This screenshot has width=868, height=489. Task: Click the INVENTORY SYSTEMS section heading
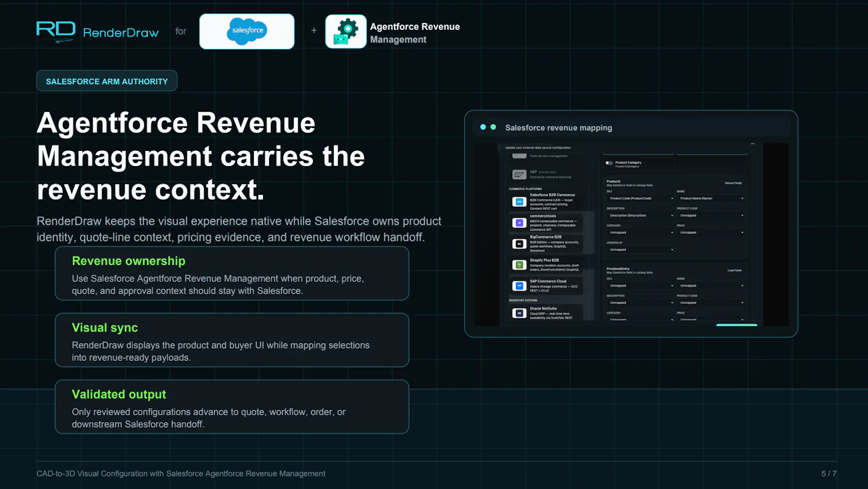point(523,300)
